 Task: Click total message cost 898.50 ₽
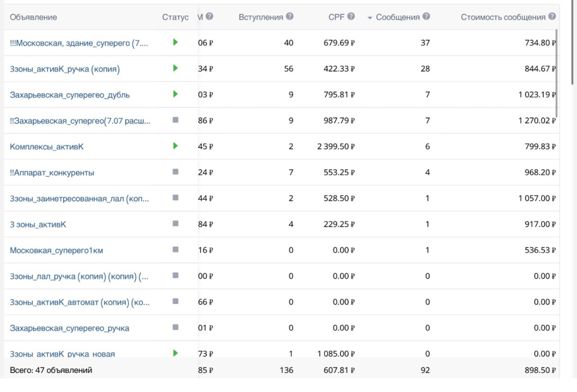coord(540,370)
